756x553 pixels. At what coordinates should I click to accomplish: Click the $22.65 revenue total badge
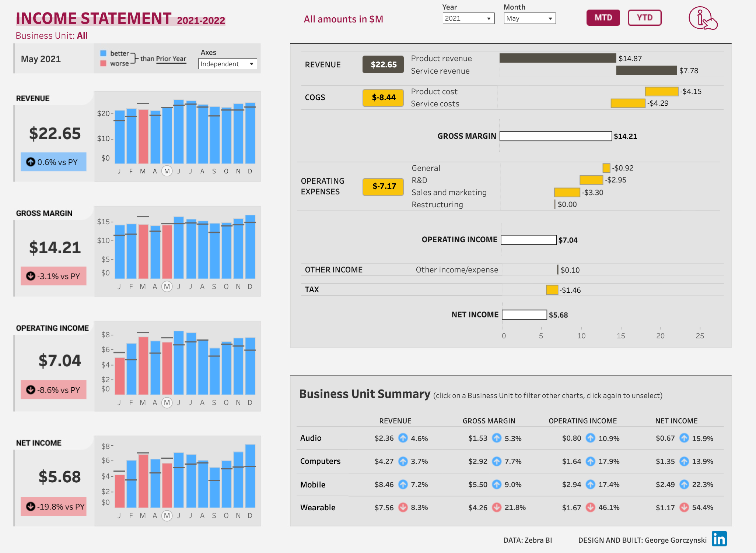(x=383, y=65)
